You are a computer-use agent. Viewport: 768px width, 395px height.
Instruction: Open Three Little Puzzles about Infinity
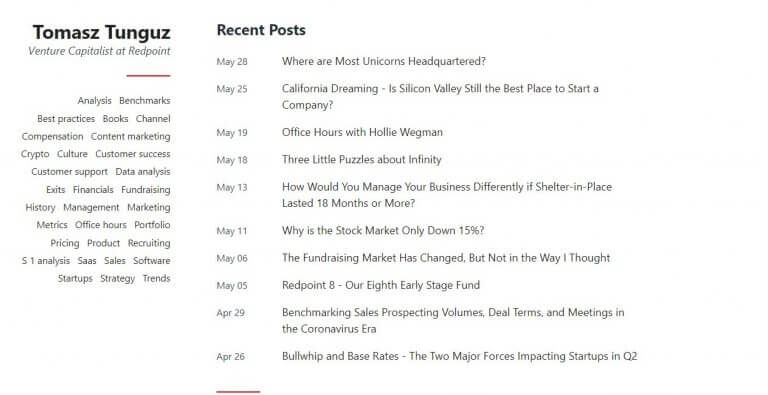click(361, 160)
